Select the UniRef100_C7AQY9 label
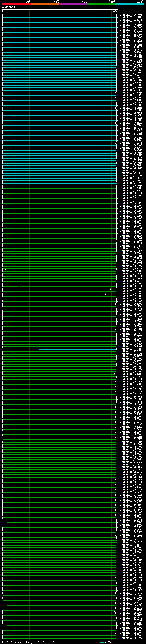Viewport: 146px width, 644px height. click(131, 263)
